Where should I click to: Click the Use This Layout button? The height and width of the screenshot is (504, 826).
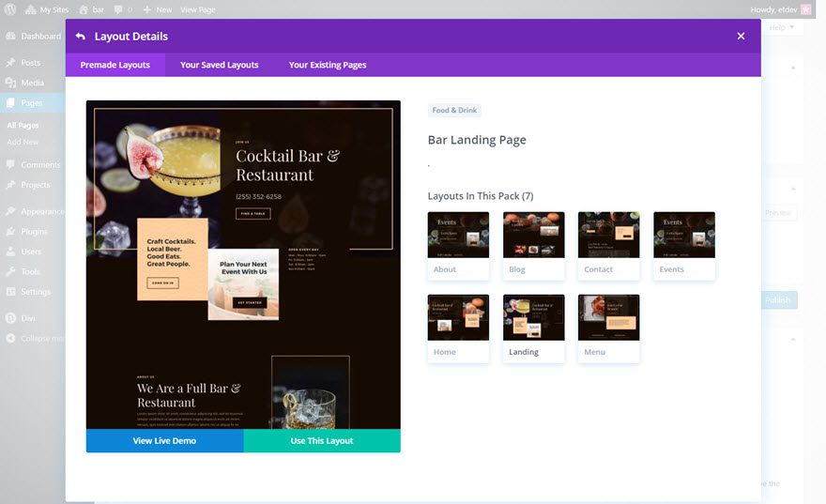pos(322,441)
